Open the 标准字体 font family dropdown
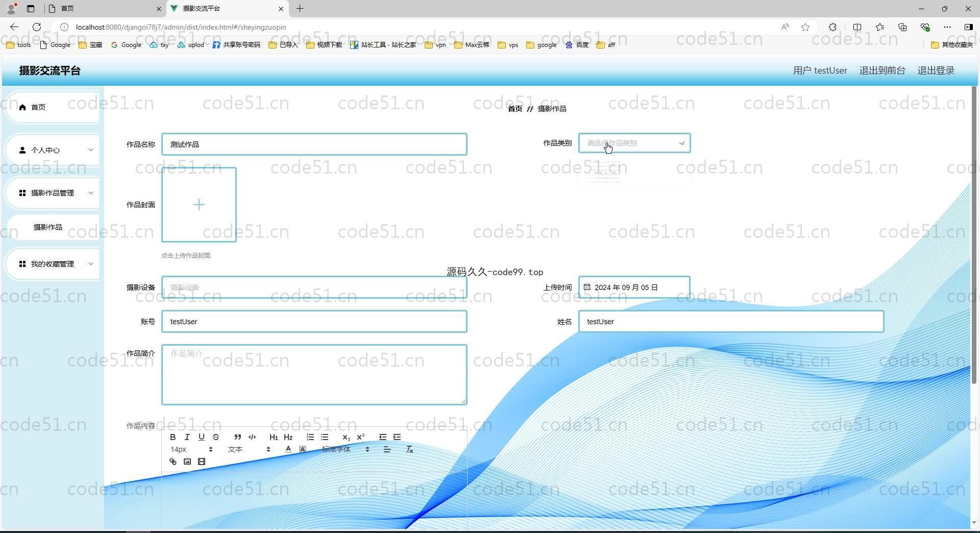The image size is (980, 533). 346,449
